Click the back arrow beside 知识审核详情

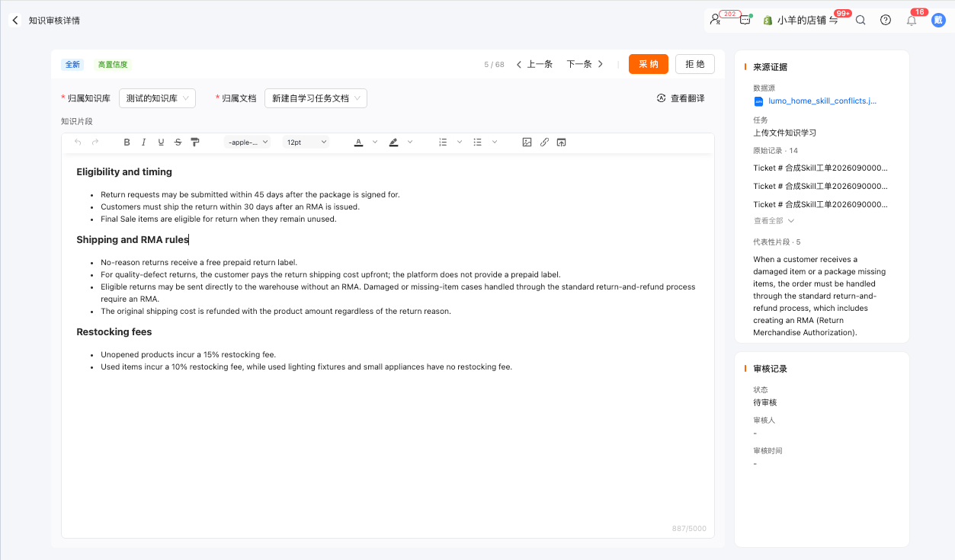[x=15, y=21]
